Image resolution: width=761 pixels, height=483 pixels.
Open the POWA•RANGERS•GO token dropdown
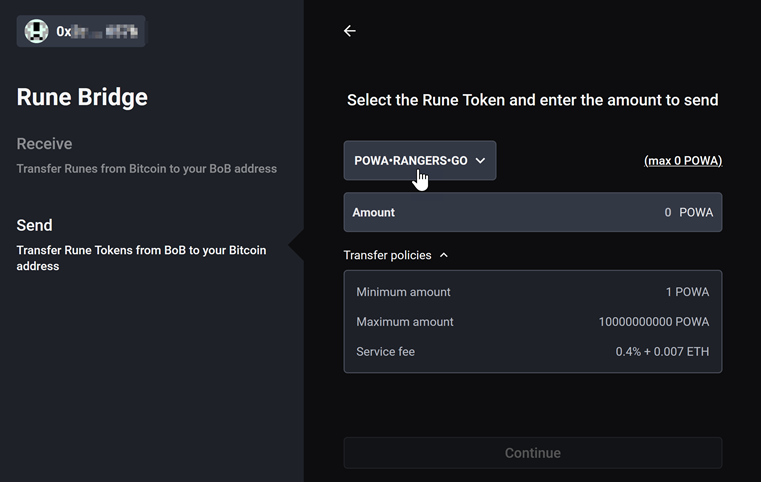420,161
